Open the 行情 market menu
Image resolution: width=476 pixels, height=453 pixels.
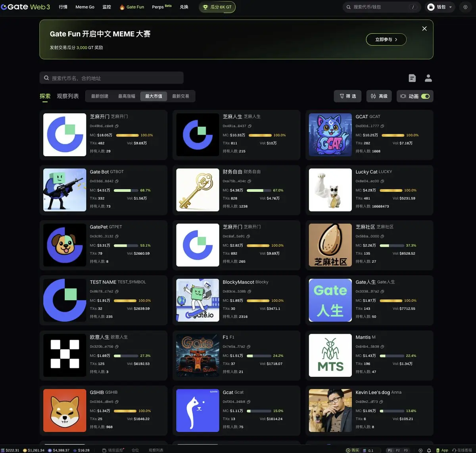[x=63, y=7]
